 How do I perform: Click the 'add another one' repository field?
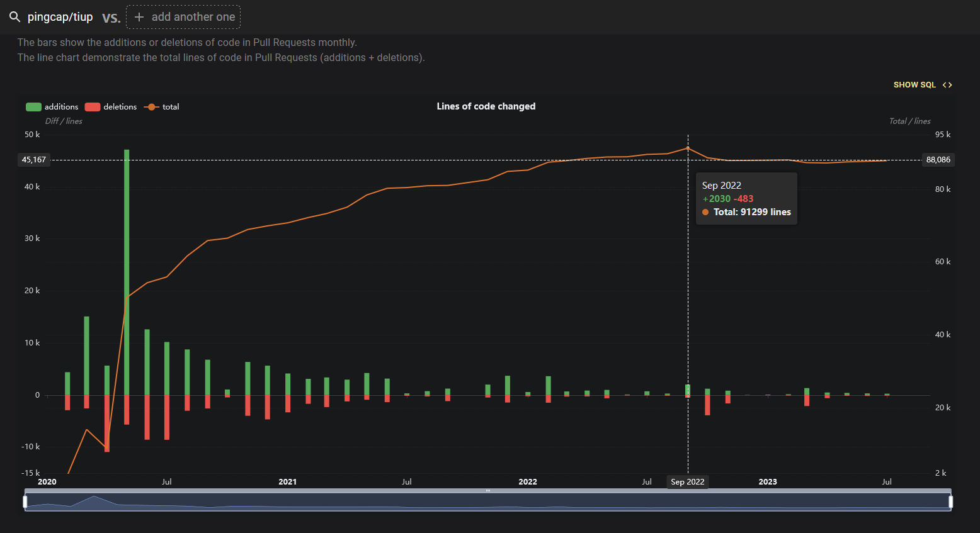183,17
